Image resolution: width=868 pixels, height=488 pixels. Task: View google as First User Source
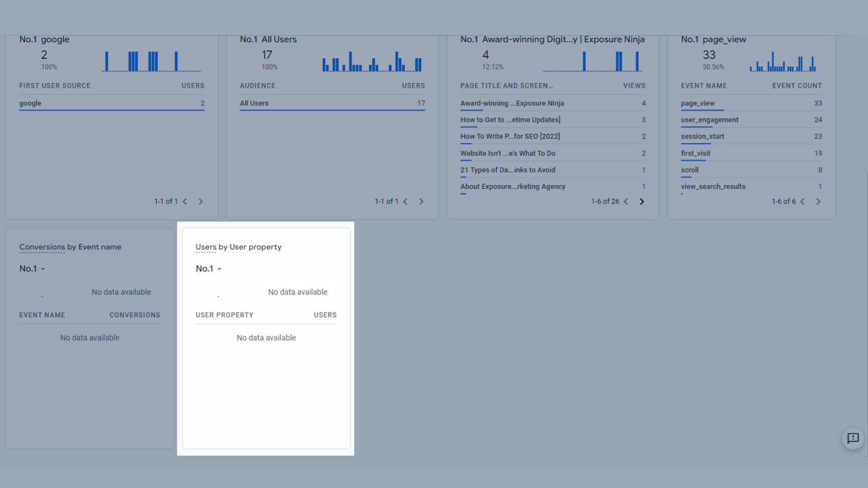click(x=30, y=103)
